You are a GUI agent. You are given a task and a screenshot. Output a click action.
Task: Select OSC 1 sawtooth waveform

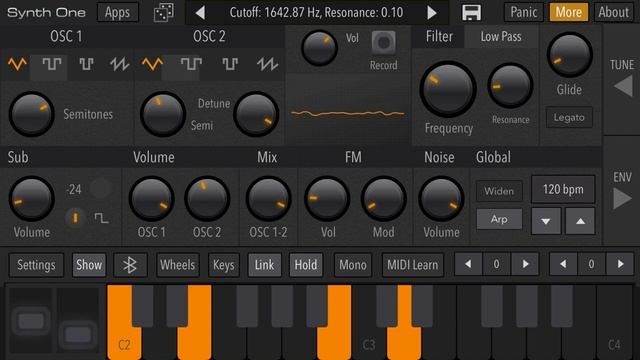(x=119, y=64)
